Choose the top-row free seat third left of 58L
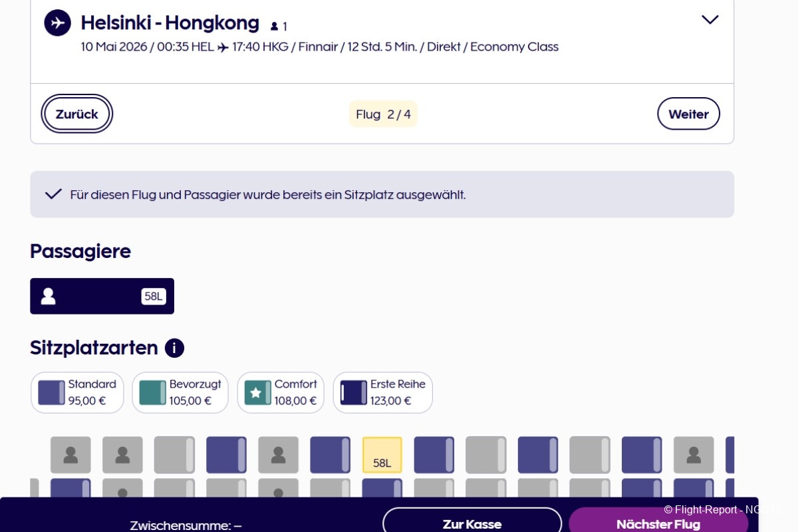798x532 pixels. (227, 455)
